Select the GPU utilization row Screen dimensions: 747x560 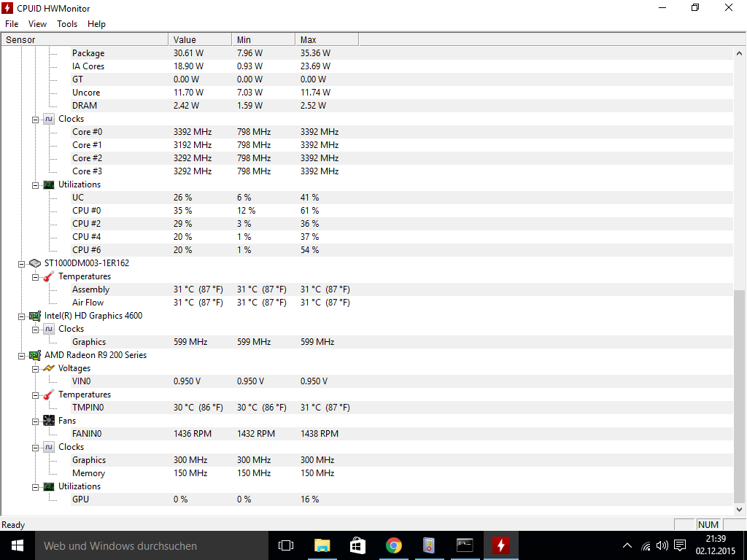[x=402, y=499]
